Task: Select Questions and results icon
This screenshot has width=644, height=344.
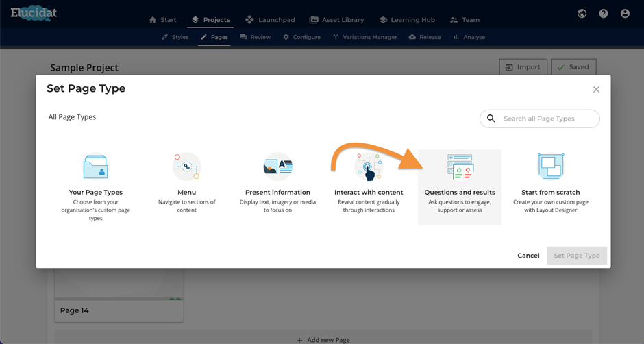Action: [460, 167]
